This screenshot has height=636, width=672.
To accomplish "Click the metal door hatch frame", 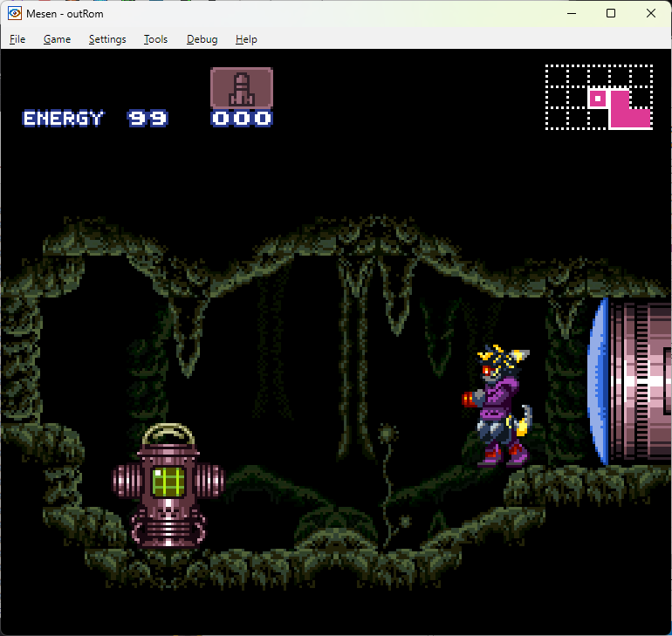I will pos(640,382).
